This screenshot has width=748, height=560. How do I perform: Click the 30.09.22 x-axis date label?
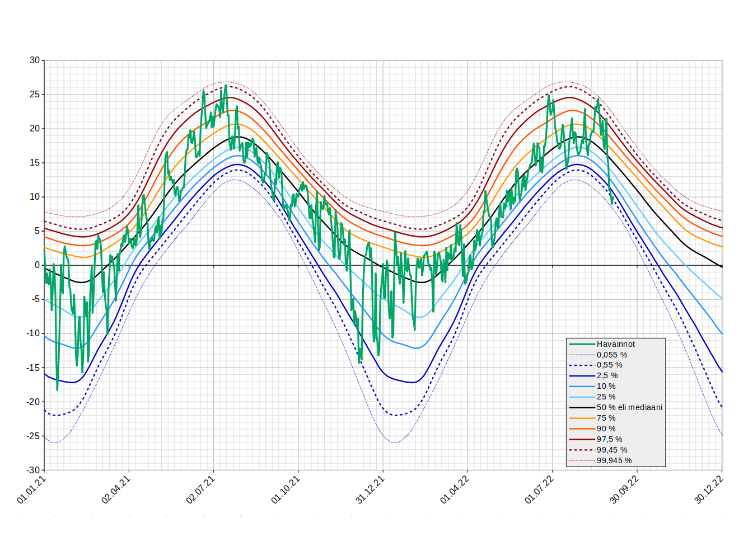pos(624,490)
